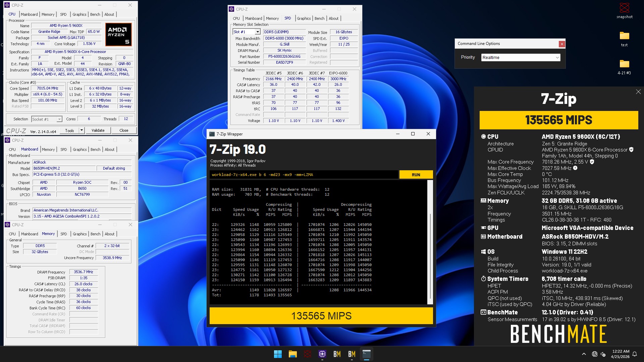Close the BenchMate result panel
The image size is (644, 362).
point(638,92)
